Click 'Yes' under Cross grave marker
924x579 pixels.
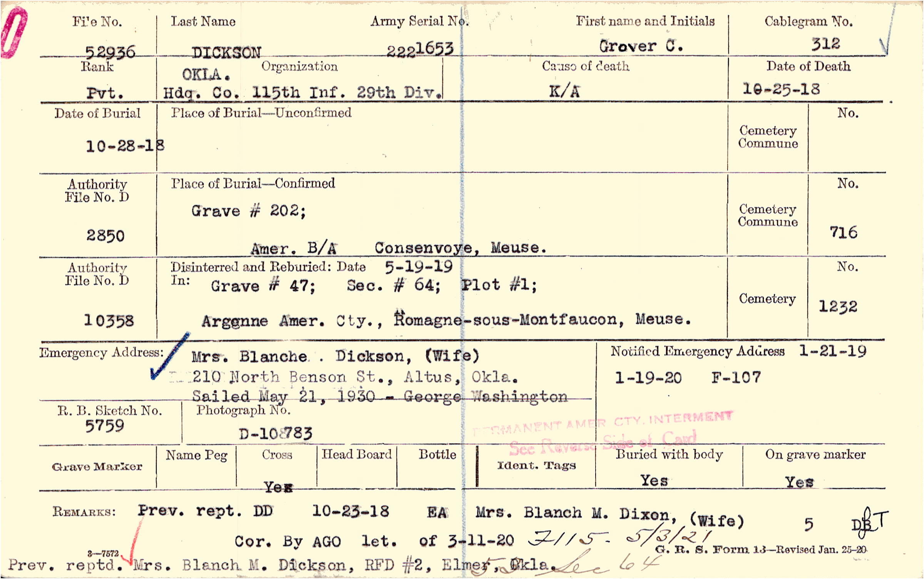coord(278,487)
